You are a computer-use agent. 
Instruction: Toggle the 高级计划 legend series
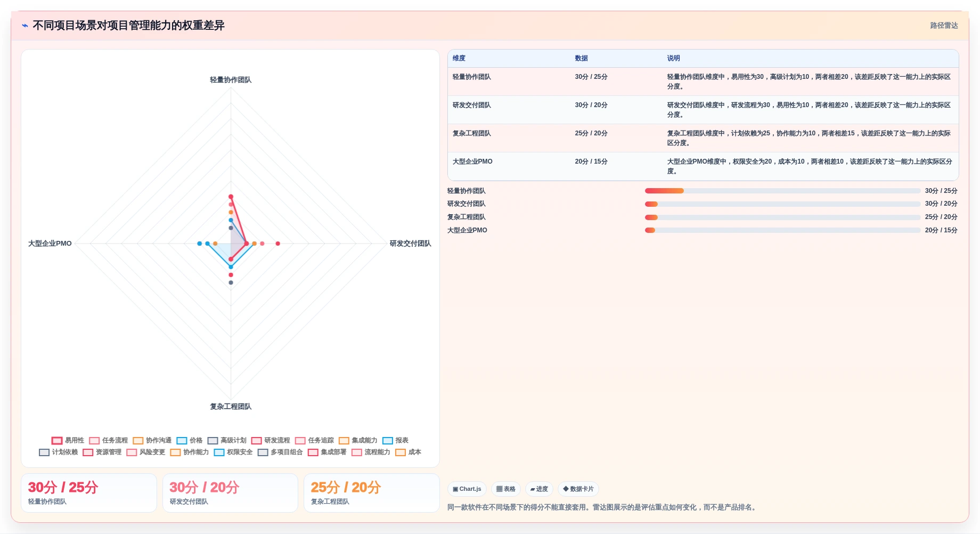[226, 440]
